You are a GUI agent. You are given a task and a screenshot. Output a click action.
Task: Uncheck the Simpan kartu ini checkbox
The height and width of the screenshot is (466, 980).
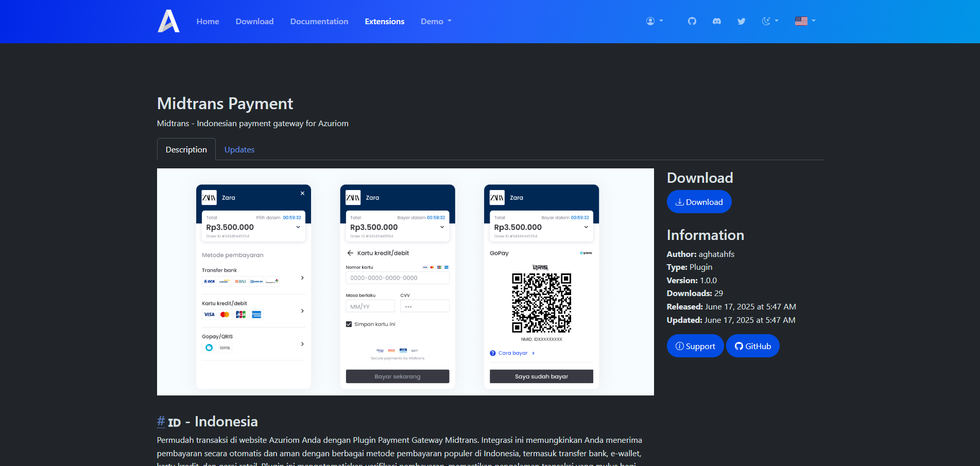[349, 324]
